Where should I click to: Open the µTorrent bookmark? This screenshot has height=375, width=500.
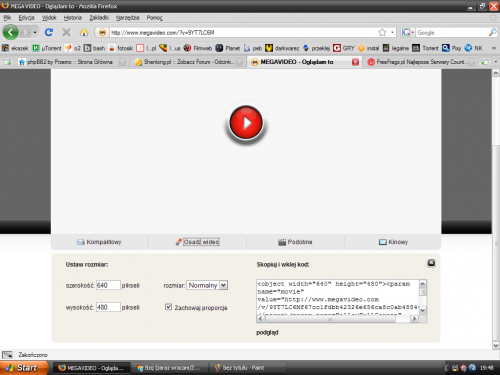click(x=47, y=48)
